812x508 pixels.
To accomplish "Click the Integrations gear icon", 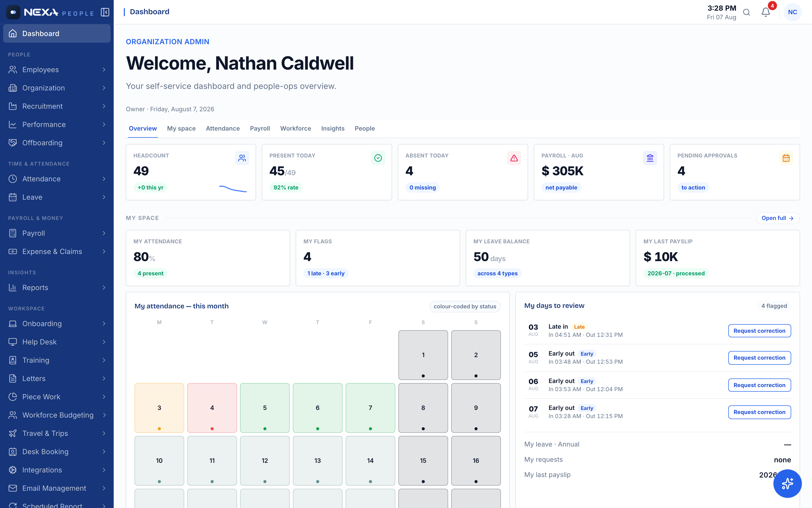I will tap(13, 470).
